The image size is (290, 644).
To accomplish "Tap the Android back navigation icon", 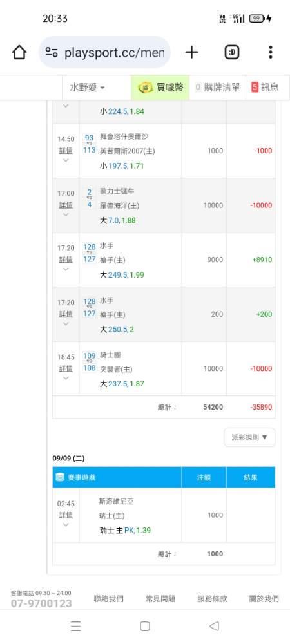I will pos(214,626).
